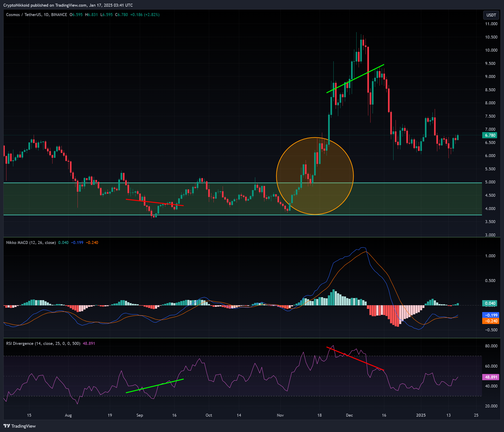The image size is (504, 432).
Task: Click the RSI axis 80.000 label
Action: (491, 346)
